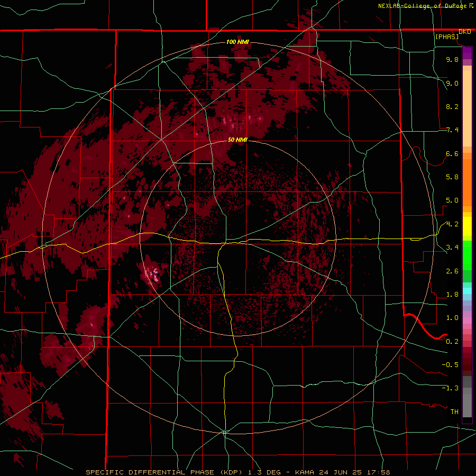Click the 6.6 value on color scale
The width and height of the screenshot is (476, 476).
(x=452, y=153)
